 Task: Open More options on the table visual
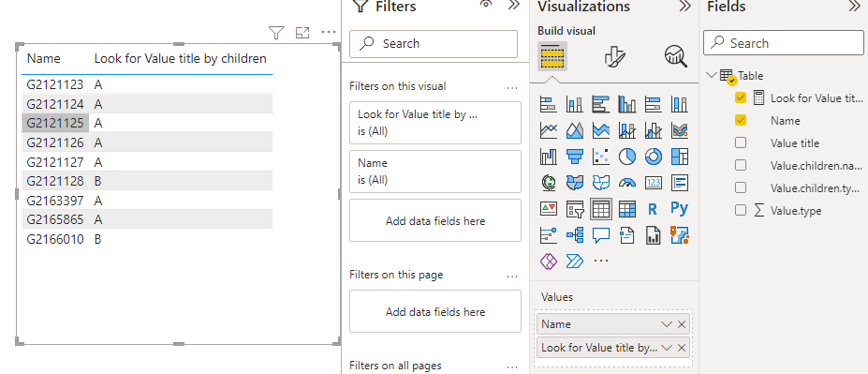pyautogui.click(x=329, y=32)
